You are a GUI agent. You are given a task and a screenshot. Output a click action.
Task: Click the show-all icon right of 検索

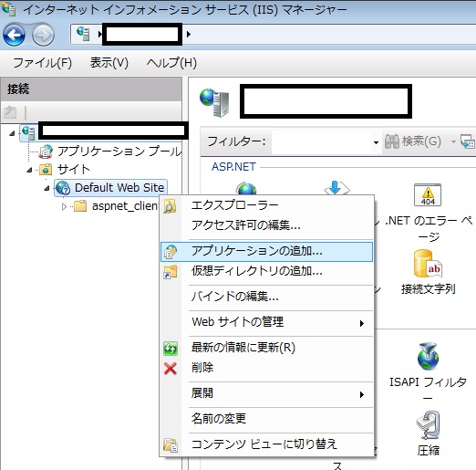click(x=468, y=141)
